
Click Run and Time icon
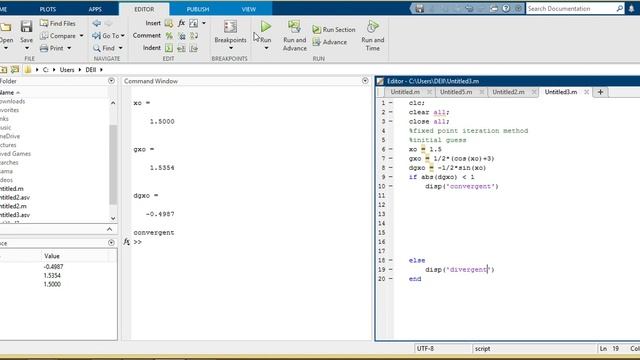click(x=372, y=27)
